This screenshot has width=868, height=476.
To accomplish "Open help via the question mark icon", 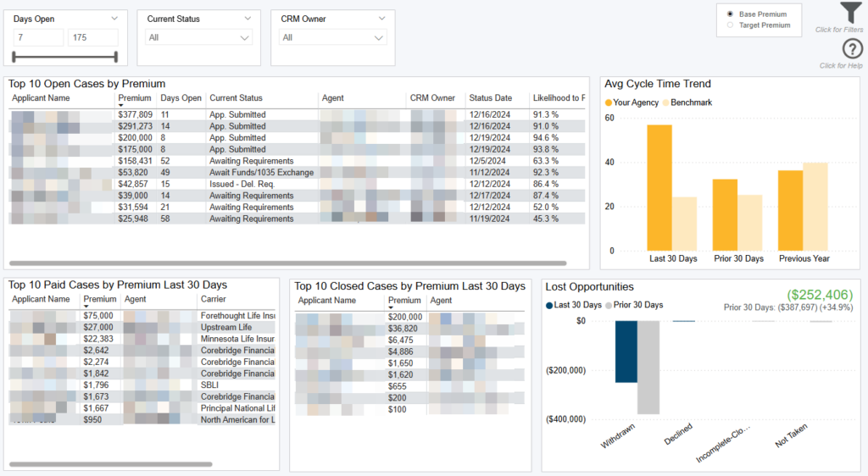I will (x=853, y=49).
